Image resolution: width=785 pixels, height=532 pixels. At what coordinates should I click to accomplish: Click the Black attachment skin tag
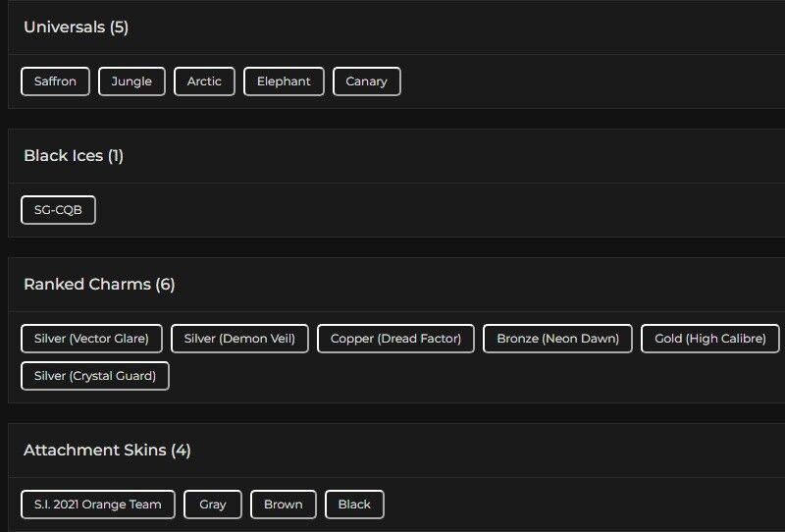(354, 505)
